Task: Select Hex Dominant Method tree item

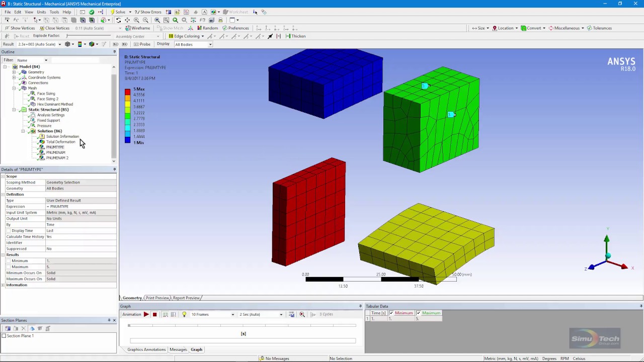Action: [x=55, y=104]
